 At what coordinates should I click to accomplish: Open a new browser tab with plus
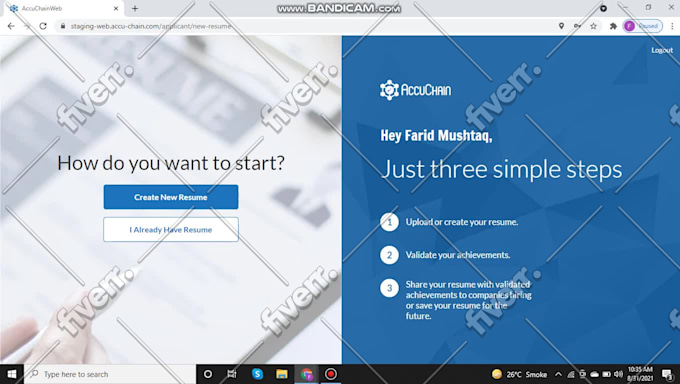[x=135, y=8]
